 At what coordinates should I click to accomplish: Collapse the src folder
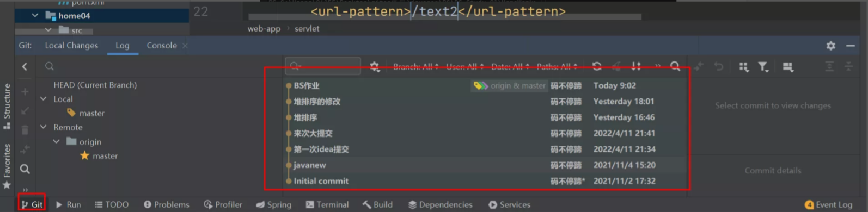click(x=48, y=30)
